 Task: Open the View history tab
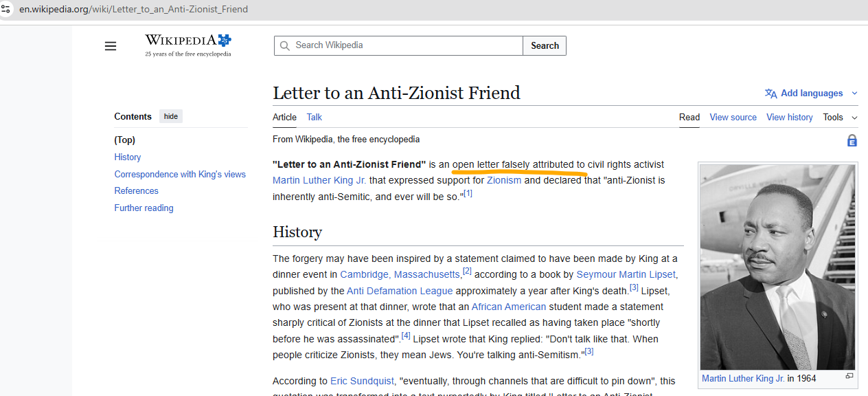(789, 118)
